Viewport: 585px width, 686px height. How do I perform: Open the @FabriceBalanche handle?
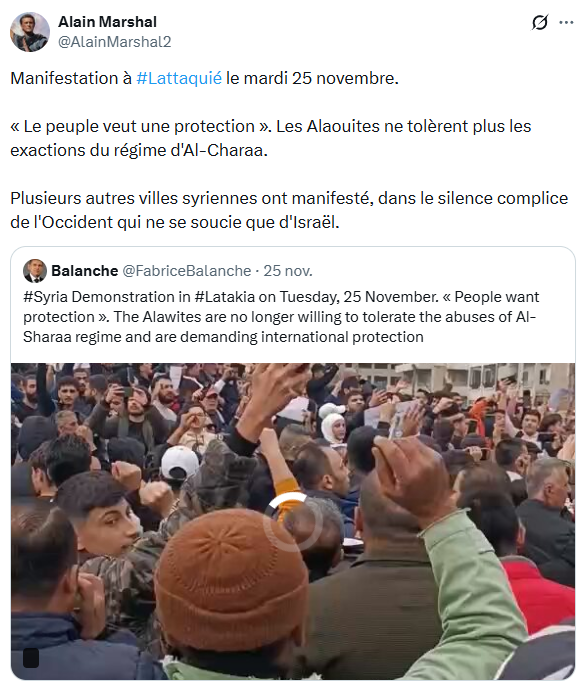click(187, 271)
